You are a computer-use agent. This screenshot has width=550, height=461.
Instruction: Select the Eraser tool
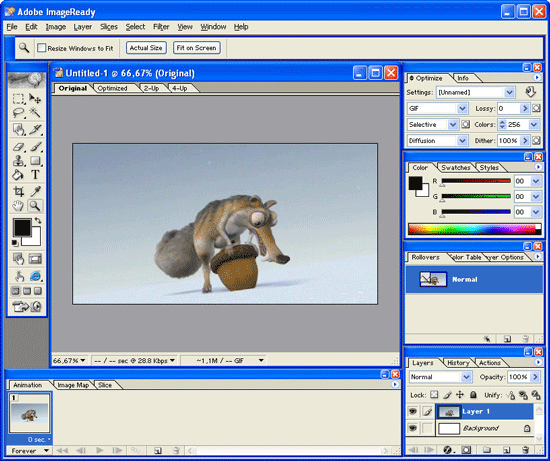18,147
